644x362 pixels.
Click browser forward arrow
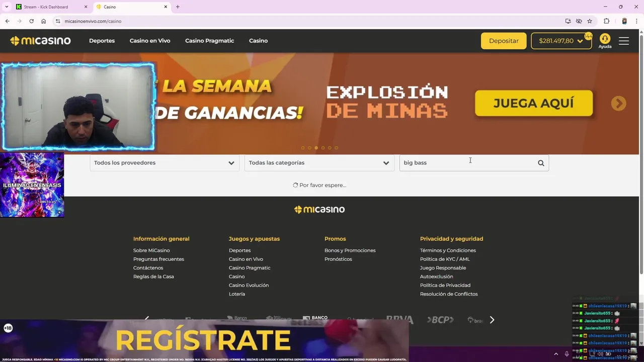click(x=19, y=21)
